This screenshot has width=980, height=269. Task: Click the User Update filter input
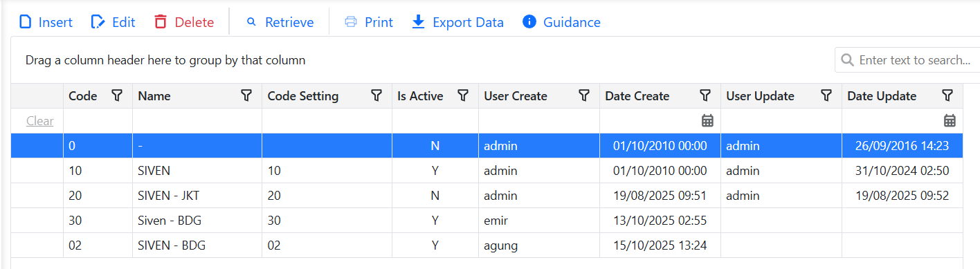(781, 121)
